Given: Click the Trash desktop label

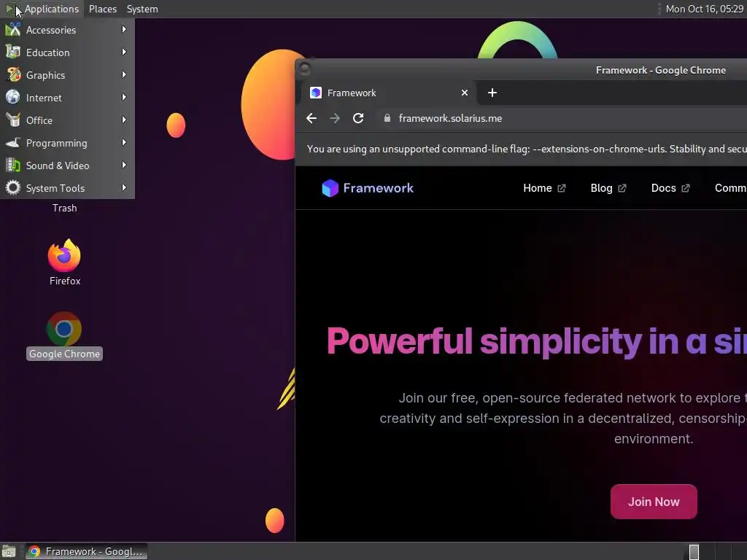Looking at the screenshot, I should [x=64, y=208].
